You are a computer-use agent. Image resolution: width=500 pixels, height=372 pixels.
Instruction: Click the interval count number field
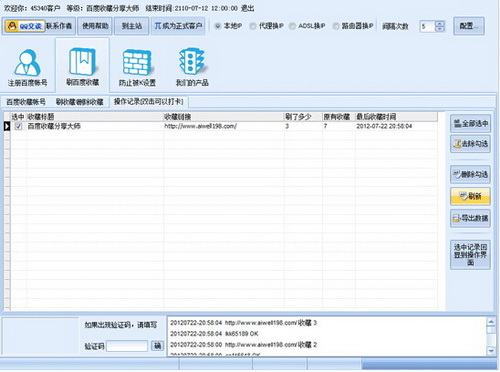click(428, 26)
